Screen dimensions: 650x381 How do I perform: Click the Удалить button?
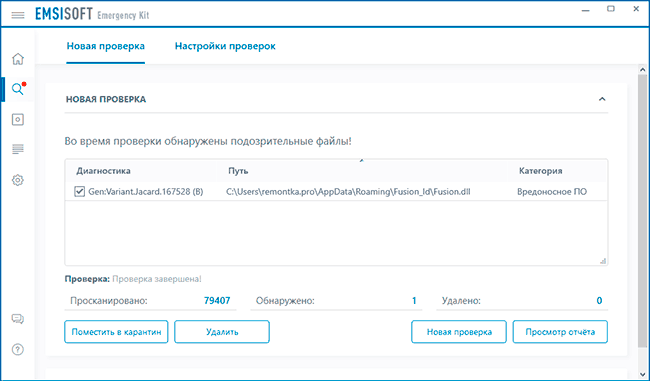222,332
